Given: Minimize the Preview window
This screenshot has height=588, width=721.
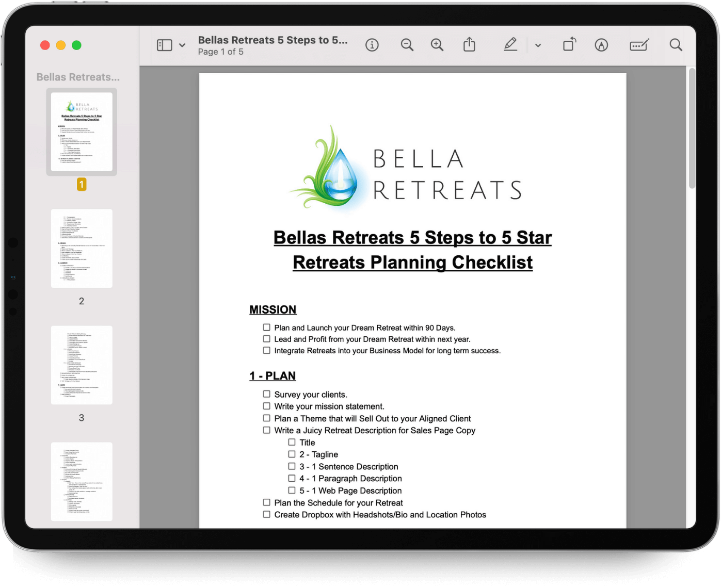Looking at the screenshot, I should [x=61, y=45].
